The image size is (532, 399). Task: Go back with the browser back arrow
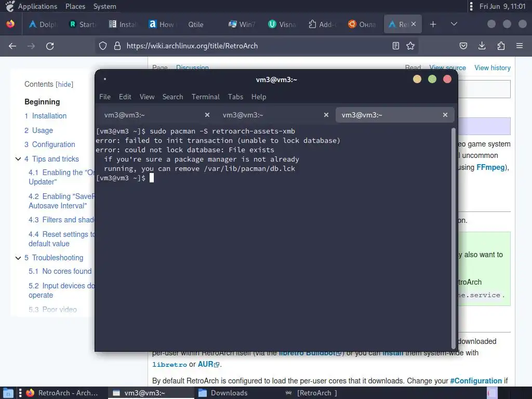(x=12, y=46)
